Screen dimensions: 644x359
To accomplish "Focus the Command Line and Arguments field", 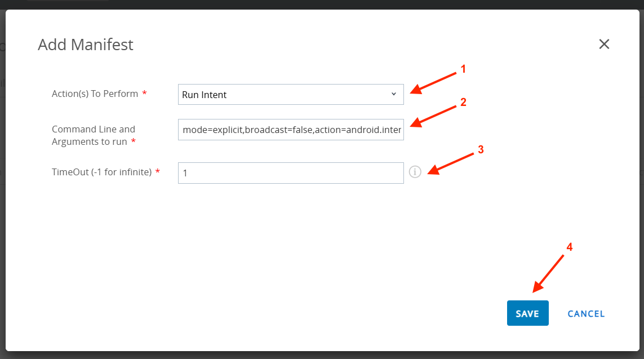I will pos(291,130).
